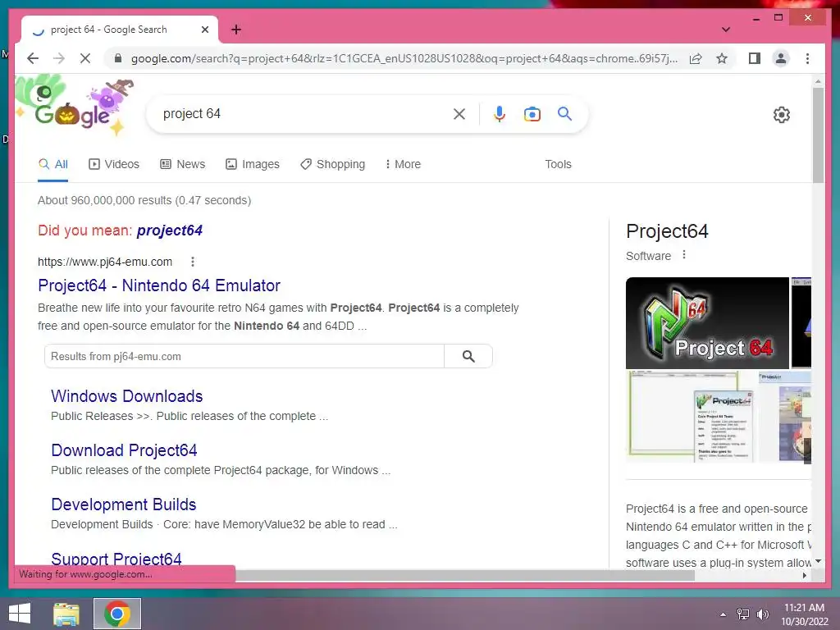Open Project64 knowledge panel more options
Viewport: 840px width, 630px height.
click(684, 255)
